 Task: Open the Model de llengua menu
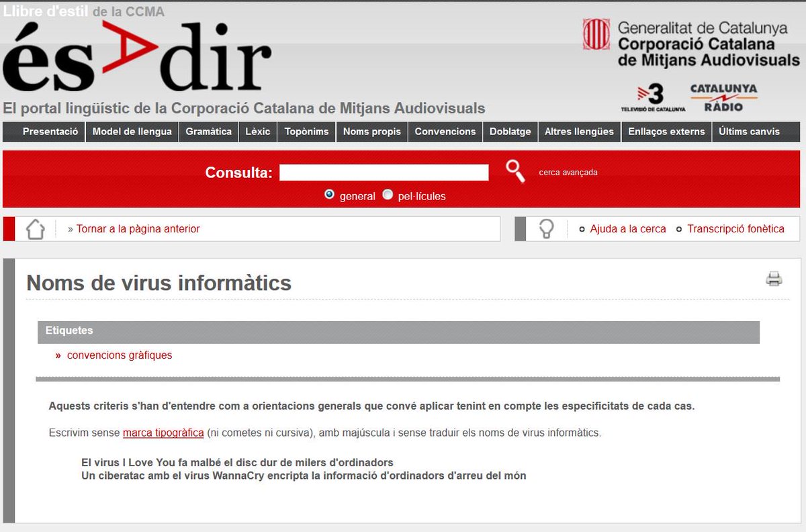(132, 132)
